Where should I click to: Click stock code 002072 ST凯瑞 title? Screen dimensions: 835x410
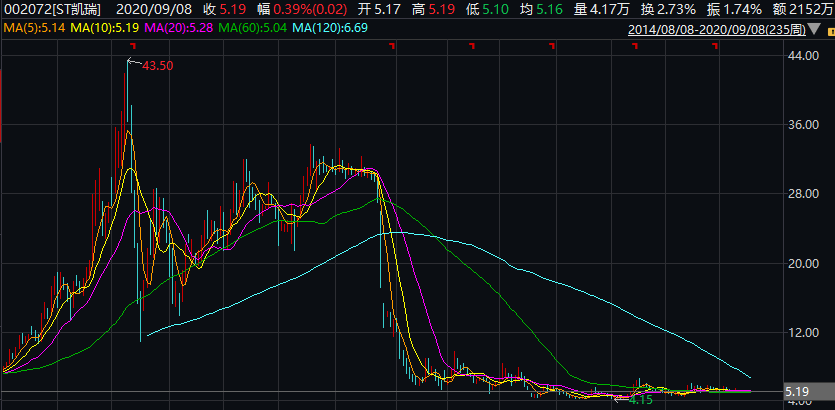(51, 9)
